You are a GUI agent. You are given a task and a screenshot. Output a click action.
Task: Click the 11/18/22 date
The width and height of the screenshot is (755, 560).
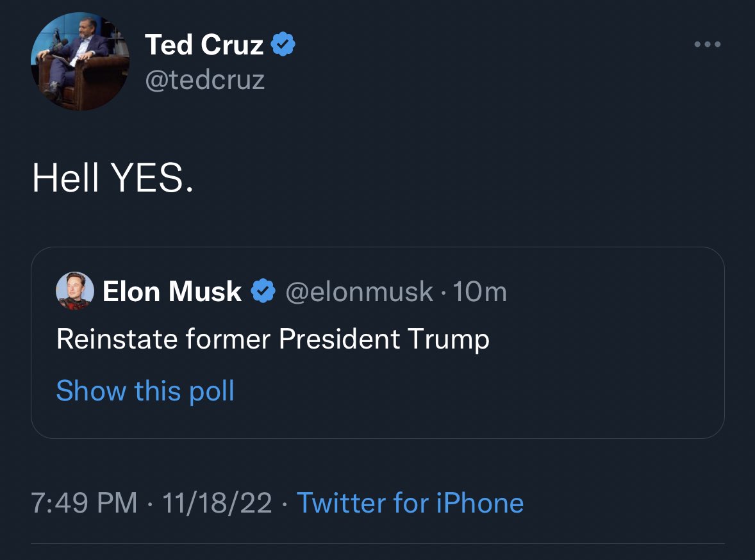217,503
